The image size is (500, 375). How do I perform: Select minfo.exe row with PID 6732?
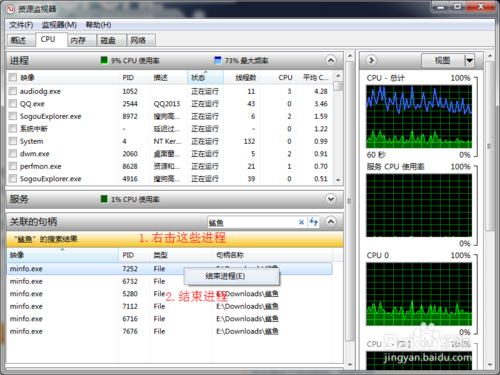click(169, 281)
